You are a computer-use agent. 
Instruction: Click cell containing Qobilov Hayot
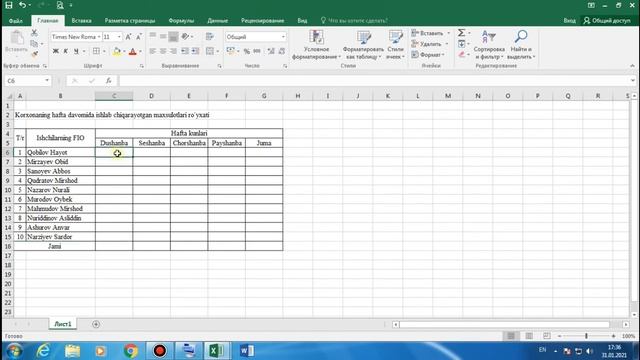point(60,152)
